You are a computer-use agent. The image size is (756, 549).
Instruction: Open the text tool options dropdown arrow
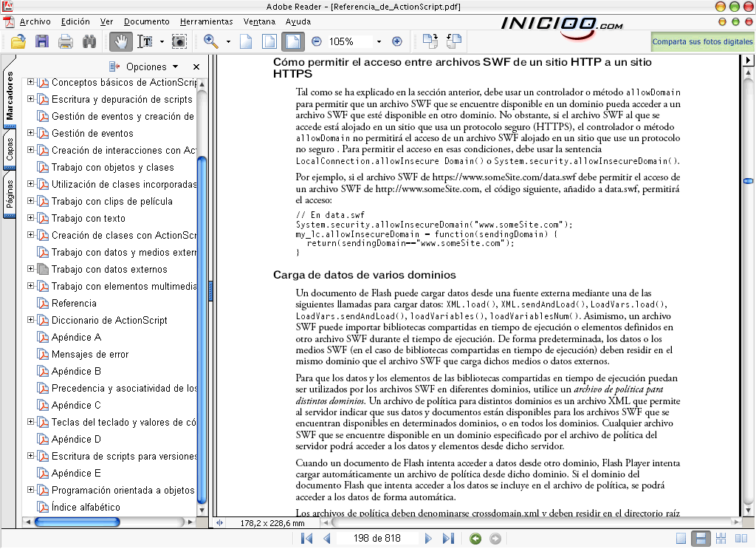point(162,42)
